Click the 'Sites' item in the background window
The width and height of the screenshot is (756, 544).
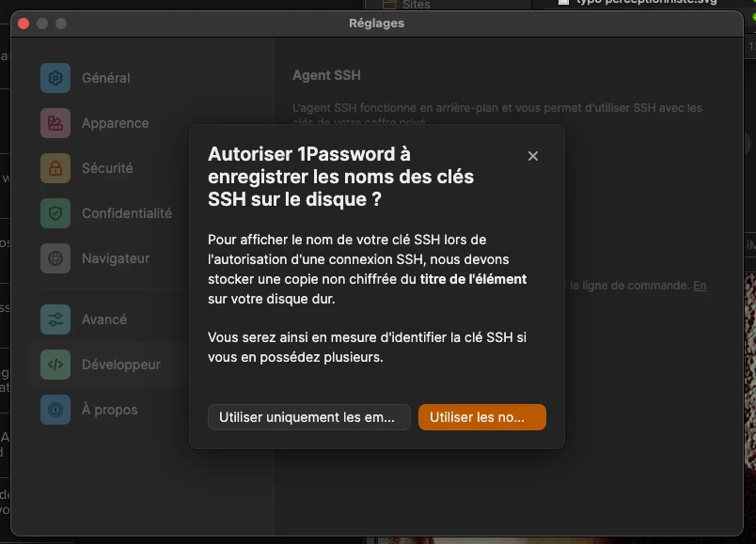(417, 5)
